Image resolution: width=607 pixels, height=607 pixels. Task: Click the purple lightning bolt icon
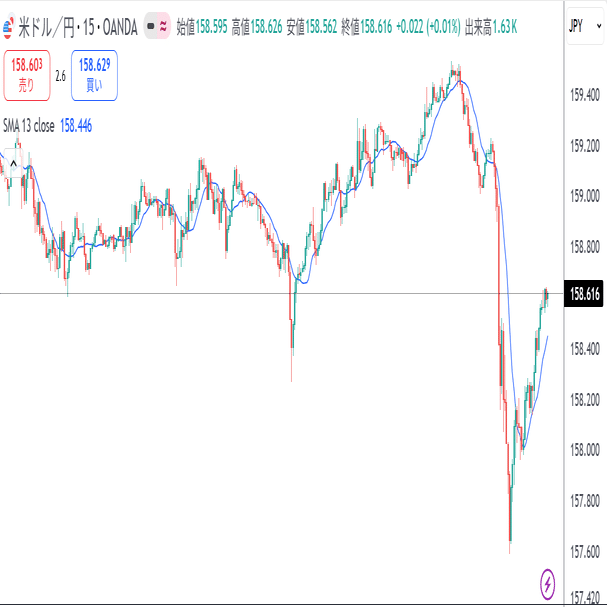coord(548,581)
